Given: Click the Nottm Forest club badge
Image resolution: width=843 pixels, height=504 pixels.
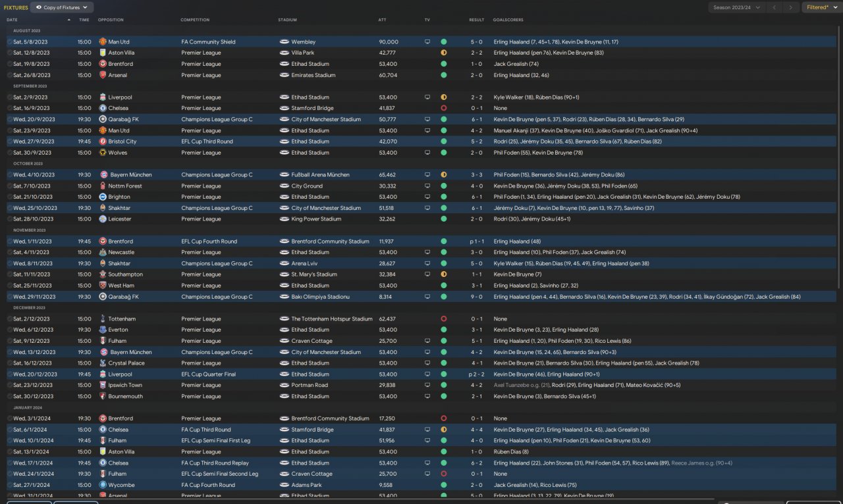Looking at the screenshot, I should (103, 186).
